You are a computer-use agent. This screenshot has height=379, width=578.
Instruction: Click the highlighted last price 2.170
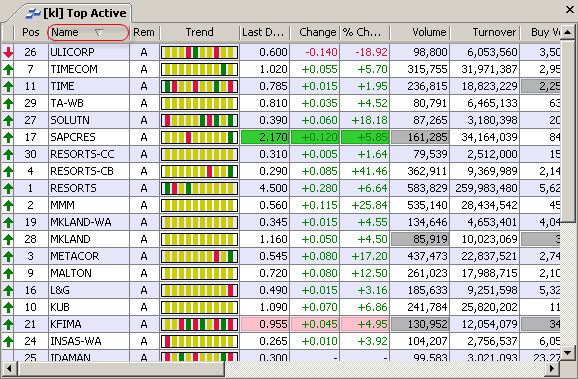[x=265, y=138]
